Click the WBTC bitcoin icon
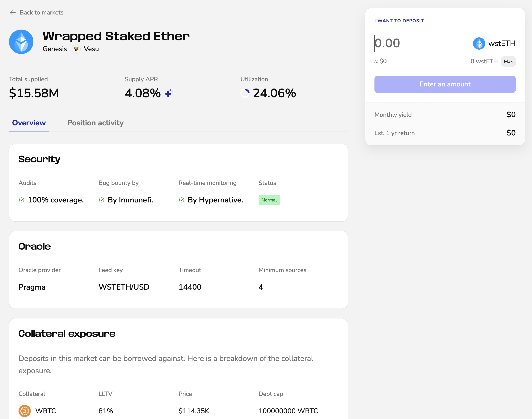532x419 pixels. click(x=25, y=411)
